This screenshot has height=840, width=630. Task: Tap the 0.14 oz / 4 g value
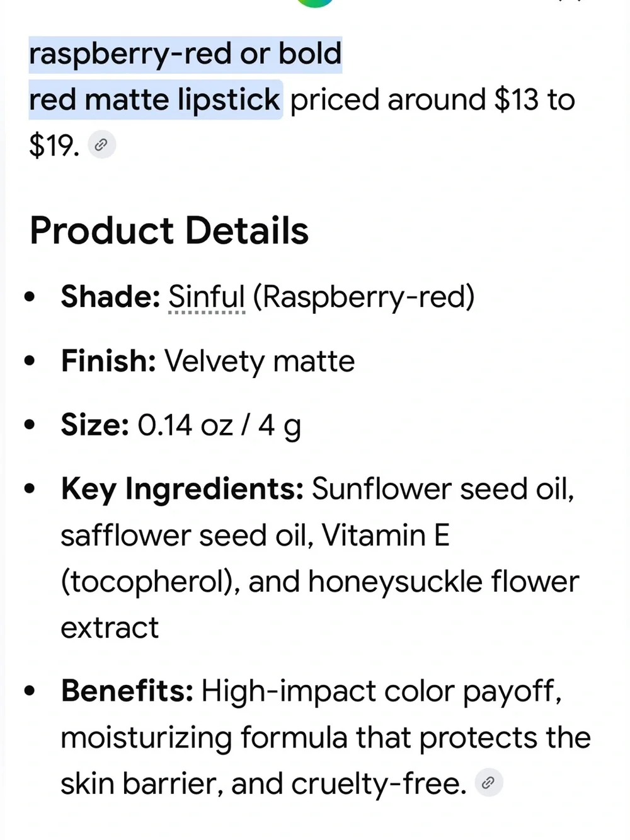point(219,426)
